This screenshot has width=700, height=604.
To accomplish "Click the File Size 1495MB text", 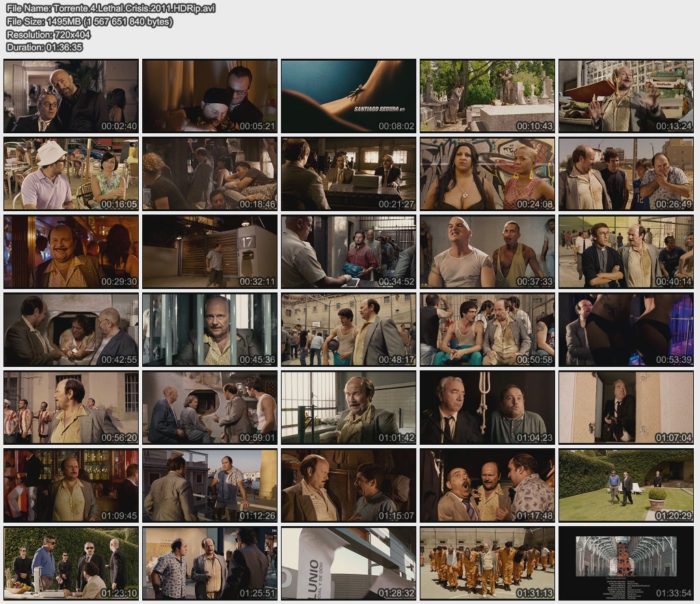I will [90, 21].
